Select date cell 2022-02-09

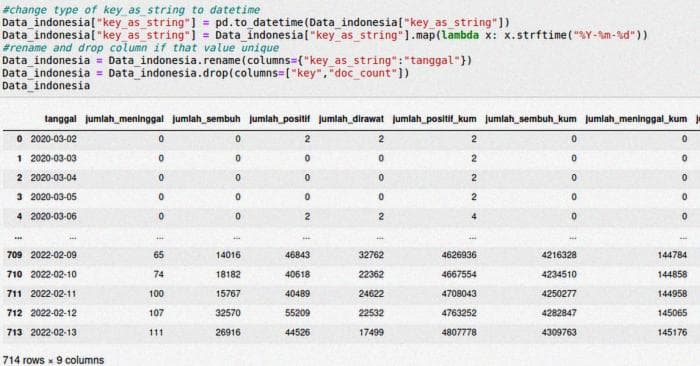pos(54,255)
